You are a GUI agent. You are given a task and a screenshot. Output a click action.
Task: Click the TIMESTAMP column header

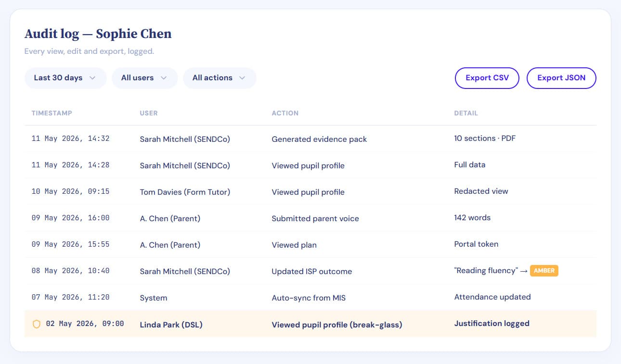point(52,113)
